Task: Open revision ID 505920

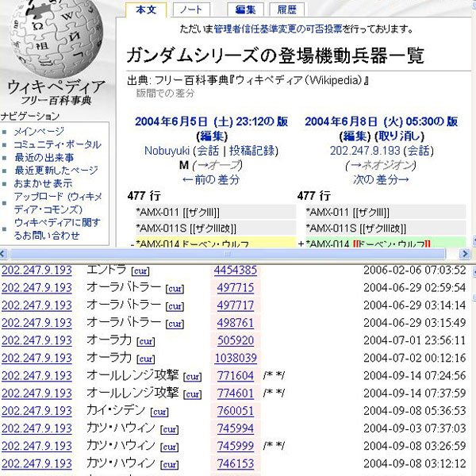Action: click(236, 340)
